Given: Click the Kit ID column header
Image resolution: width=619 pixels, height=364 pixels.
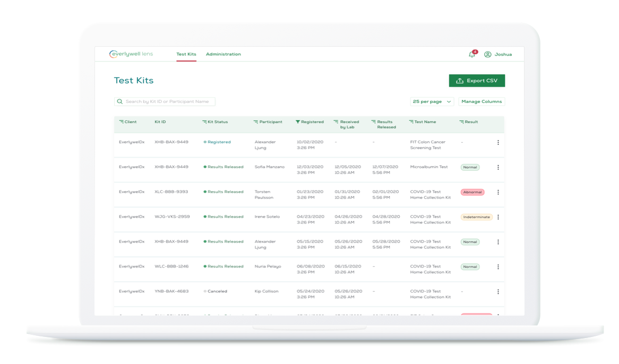Looking at the screenshot, I should point(160,122).
